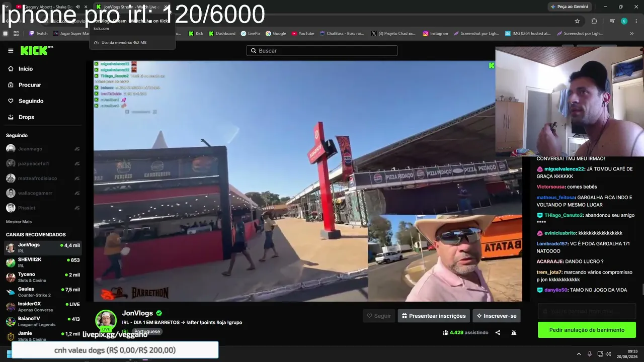
Task: Open followed channel pazpeaceful1
Action: pyautogui.click(x=43, y=163)
